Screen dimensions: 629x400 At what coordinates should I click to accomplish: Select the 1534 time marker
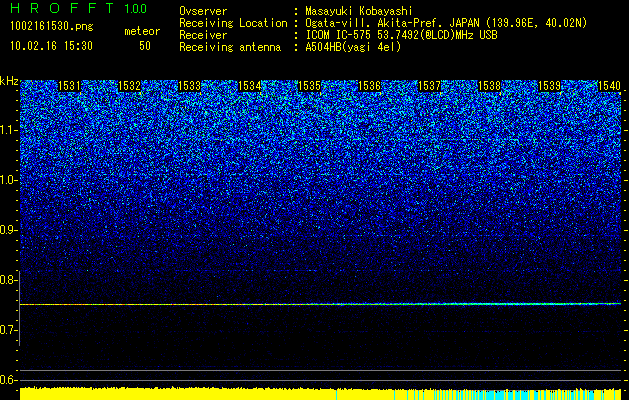point(250,86)
